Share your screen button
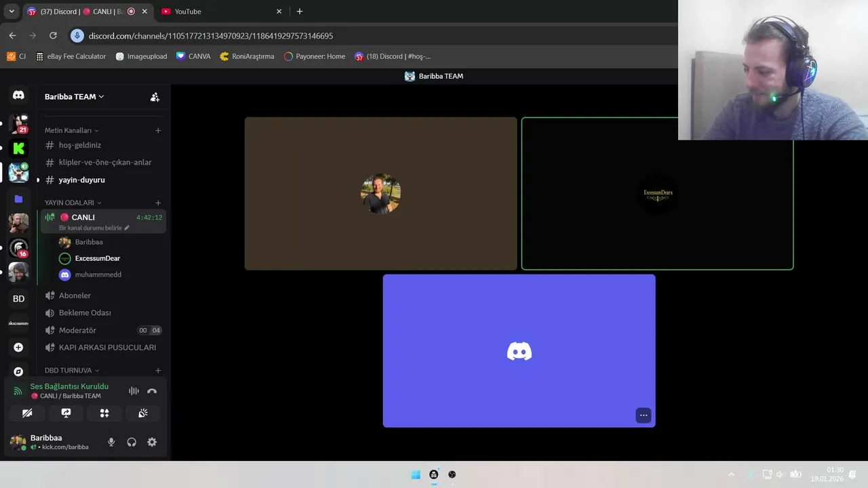 [66, 413]
